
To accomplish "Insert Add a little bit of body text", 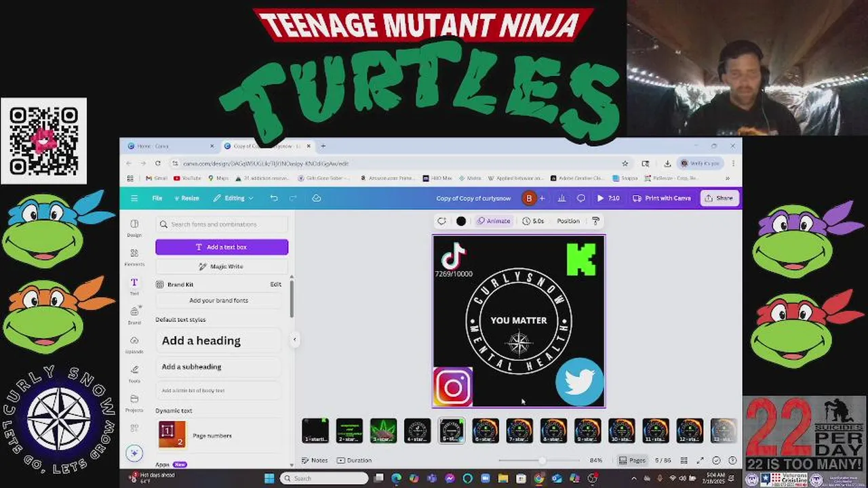I will (218, 390).
